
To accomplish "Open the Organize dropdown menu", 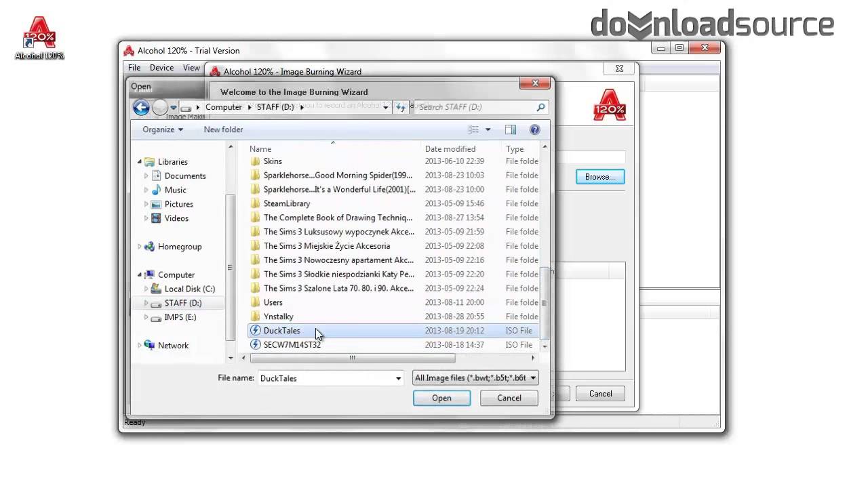I will pyautogui.click(x=163, y=129).
